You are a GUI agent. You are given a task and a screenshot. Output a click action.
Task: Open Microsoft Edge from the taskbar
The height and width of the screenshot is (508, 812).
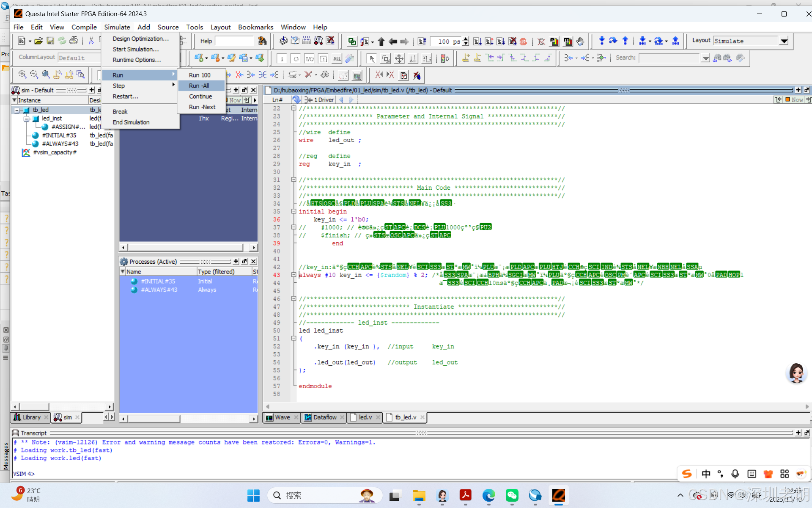[488, 495]
